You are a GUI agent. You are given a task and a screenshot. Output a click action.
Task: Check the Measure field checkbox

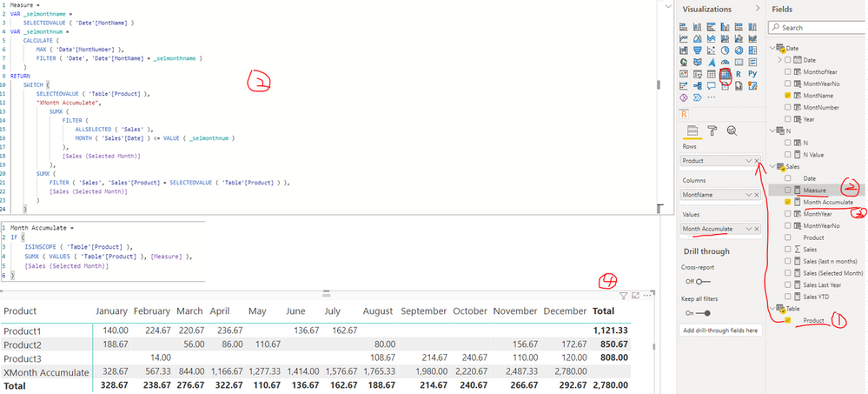[x=788, y=190]
